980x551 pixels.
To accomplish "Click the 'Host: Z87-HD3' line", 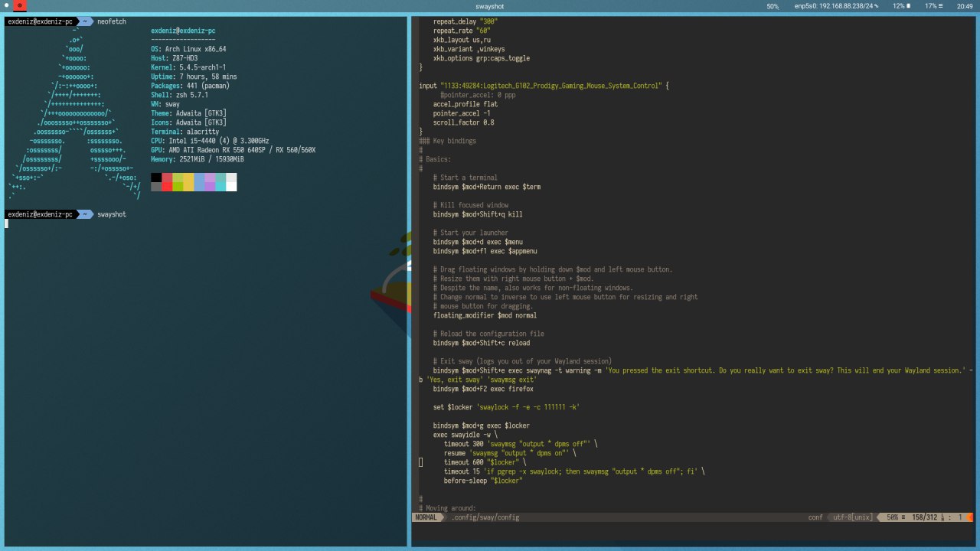I will point(174,58).
